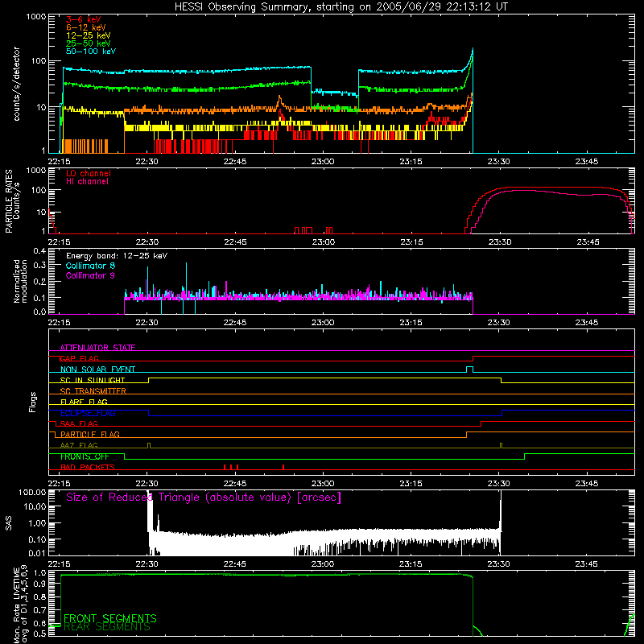
Task: Click the 0.4 value on modulation axis
Action: coord(39,251)
